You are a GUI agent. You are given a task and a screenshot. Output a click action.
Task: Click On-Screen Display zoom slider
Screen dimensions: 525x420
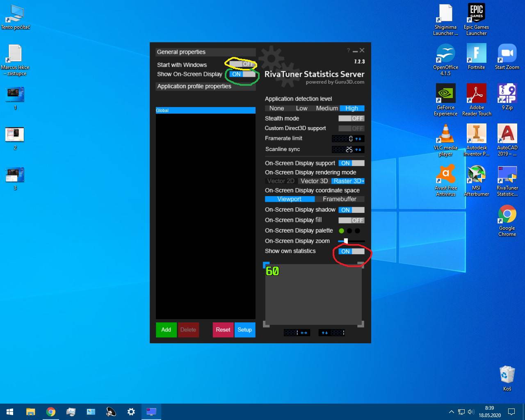tap(352, 241)
